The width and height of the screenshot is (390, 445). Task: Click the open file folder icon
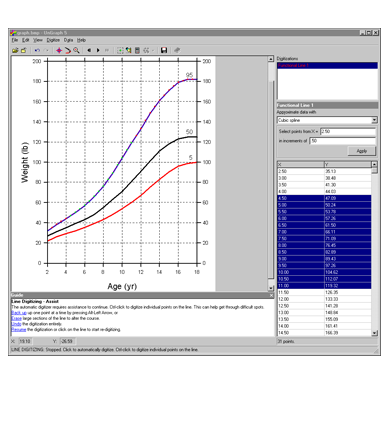tap(15, 50)
